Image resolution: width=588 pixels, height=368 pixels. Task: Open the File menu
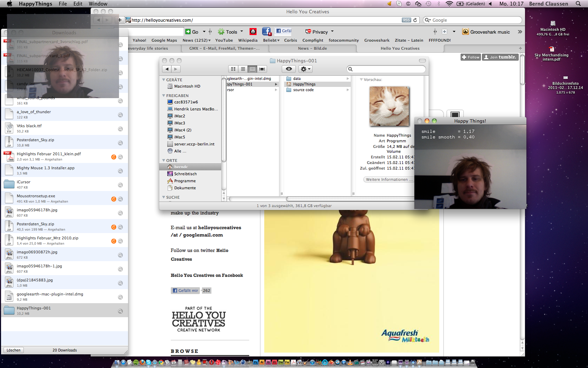63,4
